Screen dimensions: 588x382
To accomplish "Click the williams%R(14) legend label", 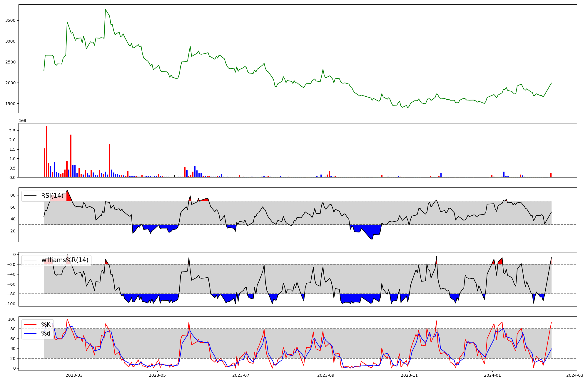I will tap(65, 260).
